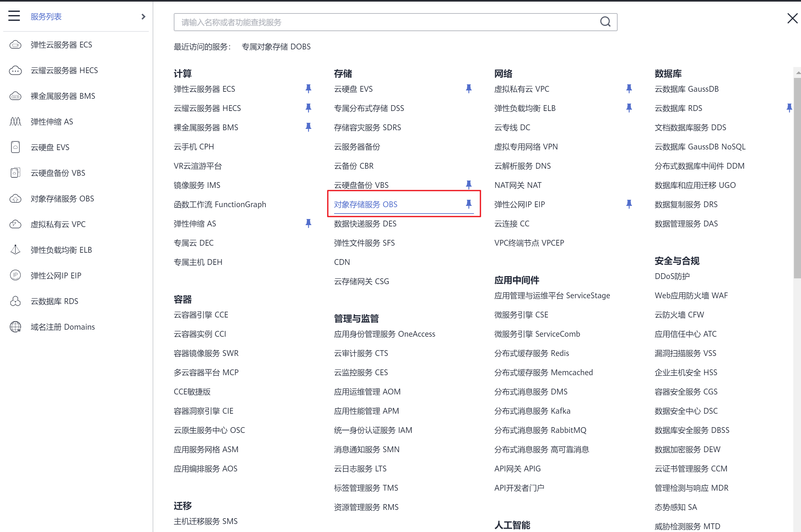801x532 pixels.
Task: Open 数据加密服务 DEW
Action: coord(687,450)
